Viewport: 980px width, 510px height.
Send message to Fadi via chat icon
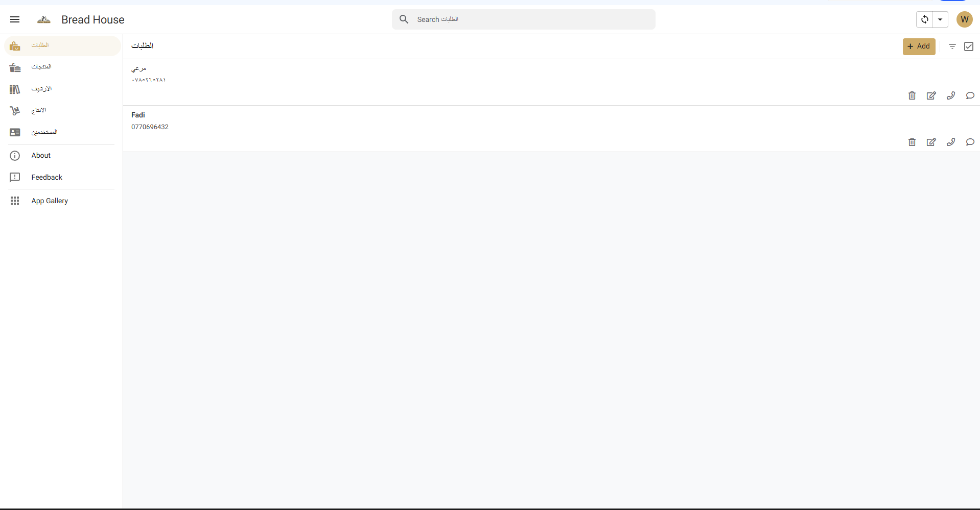(x=970, y=142)
